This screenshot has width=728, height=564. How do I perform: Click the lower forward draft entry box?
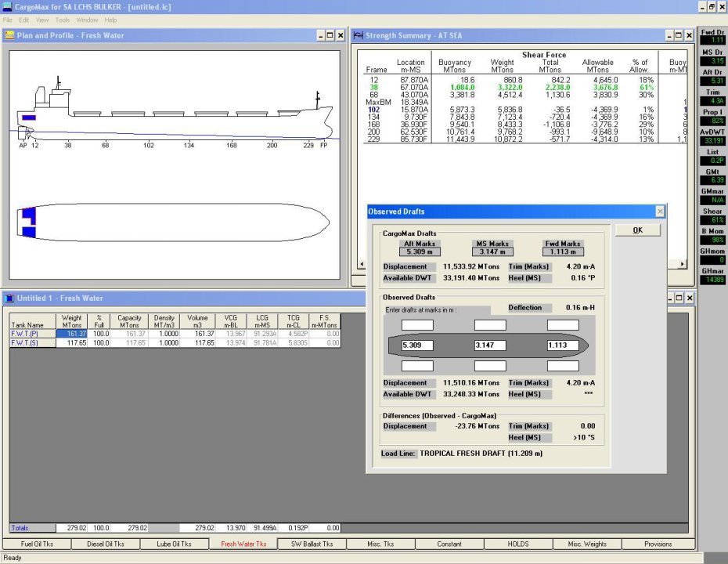[563, 366]
